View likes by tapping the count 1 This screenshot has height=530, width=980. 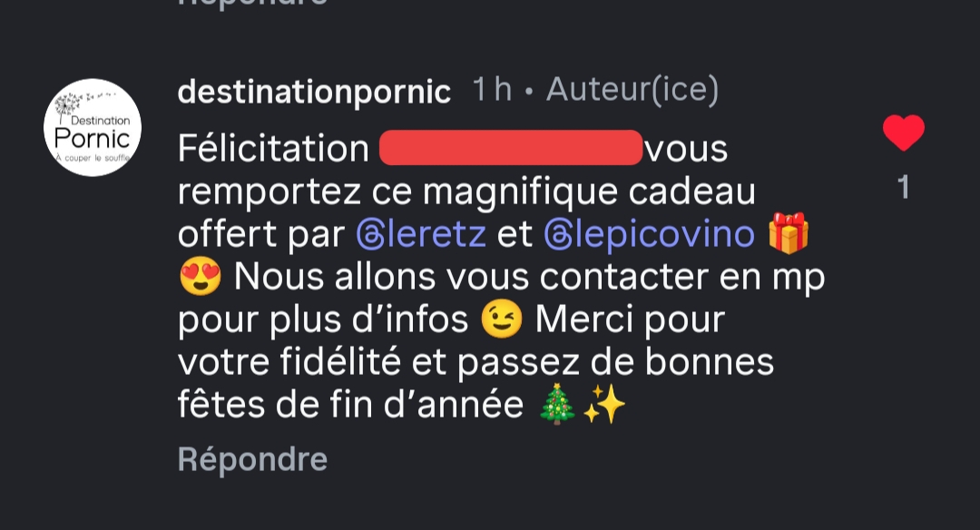tap(904, 188)
